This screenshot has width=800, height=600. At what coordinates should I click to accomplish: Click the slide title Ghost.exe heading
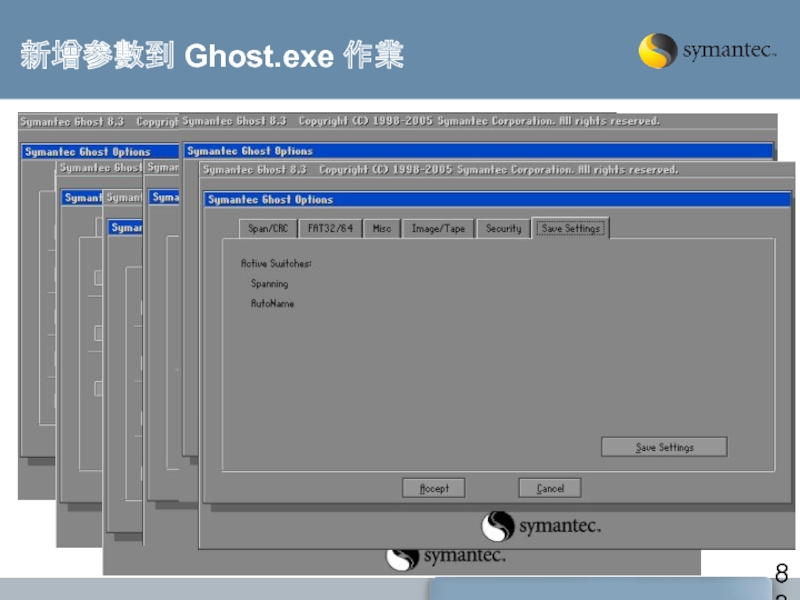pos(212,55)
